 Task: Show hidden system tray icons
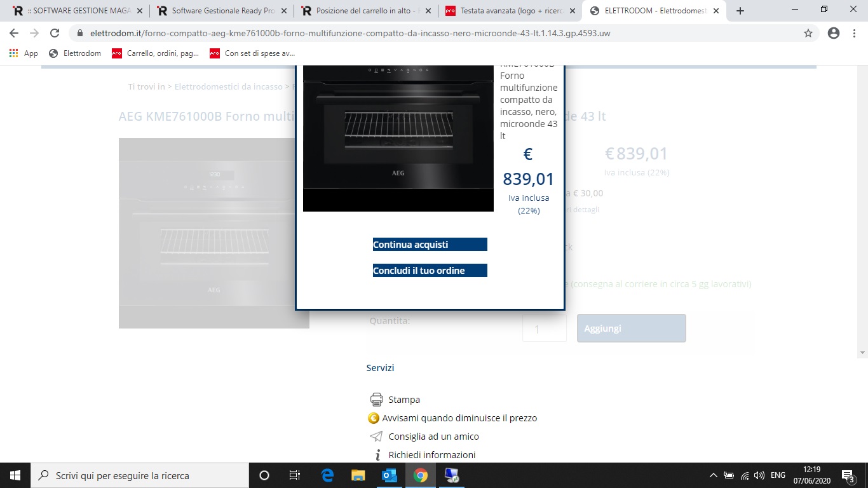click(714, 475)
